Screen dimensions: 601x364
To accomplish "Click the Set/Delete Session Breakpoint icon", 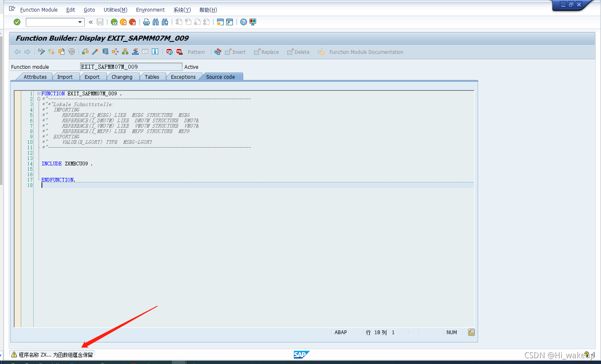I will pos(169,52).
